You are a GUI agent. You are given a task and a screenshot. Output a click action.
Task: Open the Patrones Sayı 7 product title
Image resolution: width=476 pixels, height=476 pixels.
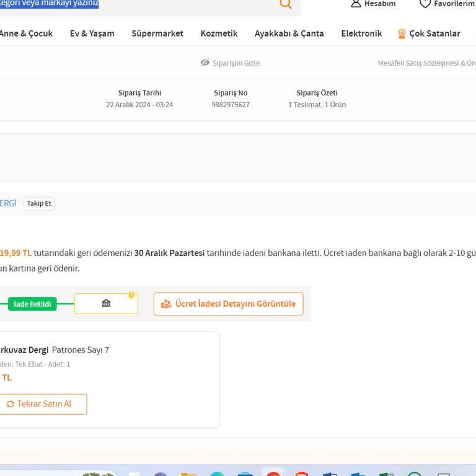(80, 350)
